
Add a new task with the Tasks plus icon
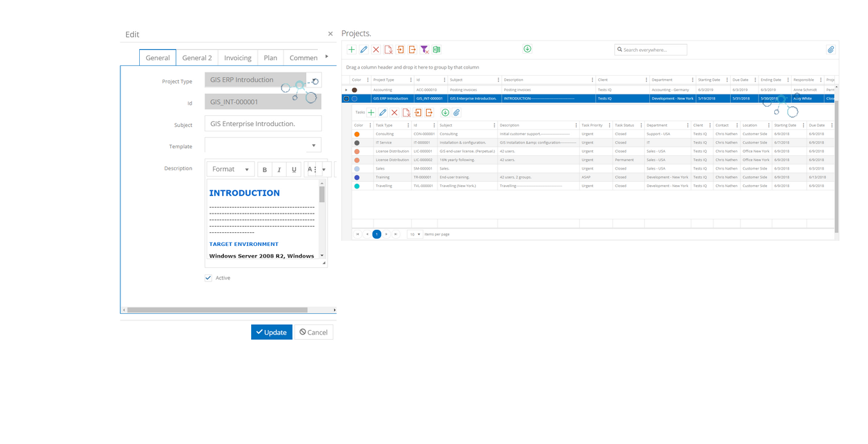[x=371, y=113]
